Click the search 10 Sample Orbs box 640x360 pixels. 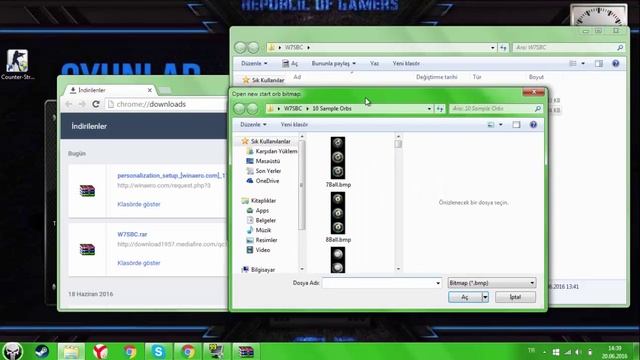pos(496,109)
